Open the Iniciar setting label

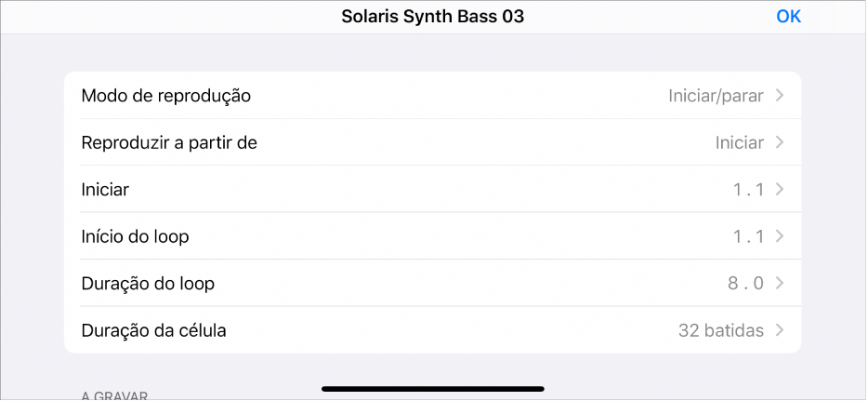(105, 190)
